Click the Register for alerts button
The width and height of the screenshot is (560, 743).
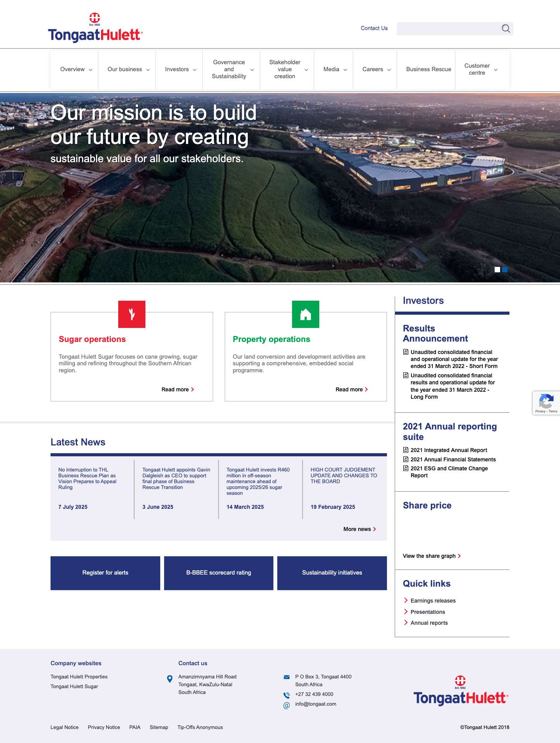(x=105, y=573)
